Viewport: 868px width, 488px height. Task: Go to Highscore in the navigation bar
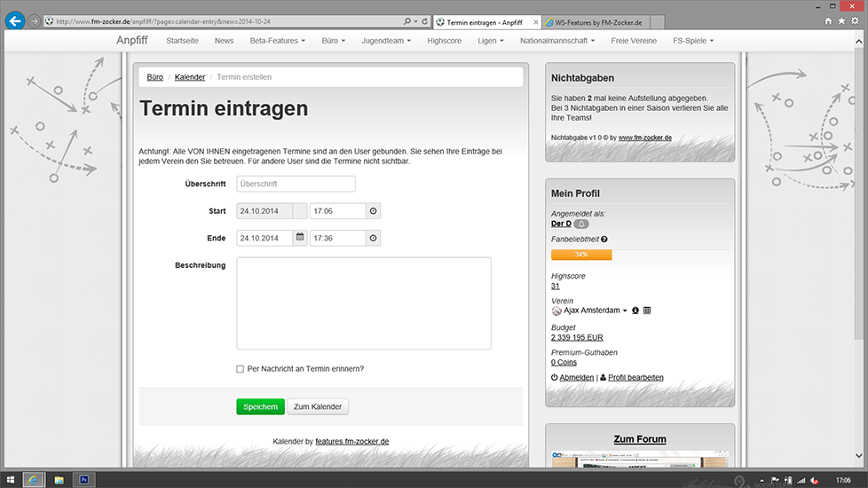444,41
